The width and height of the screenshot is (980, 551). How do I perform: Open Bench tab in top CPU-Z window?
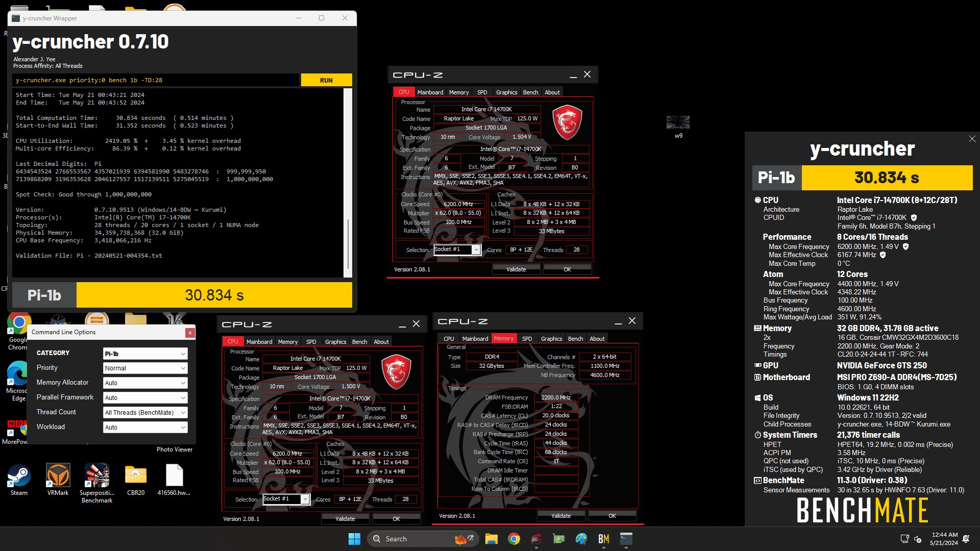531,92
